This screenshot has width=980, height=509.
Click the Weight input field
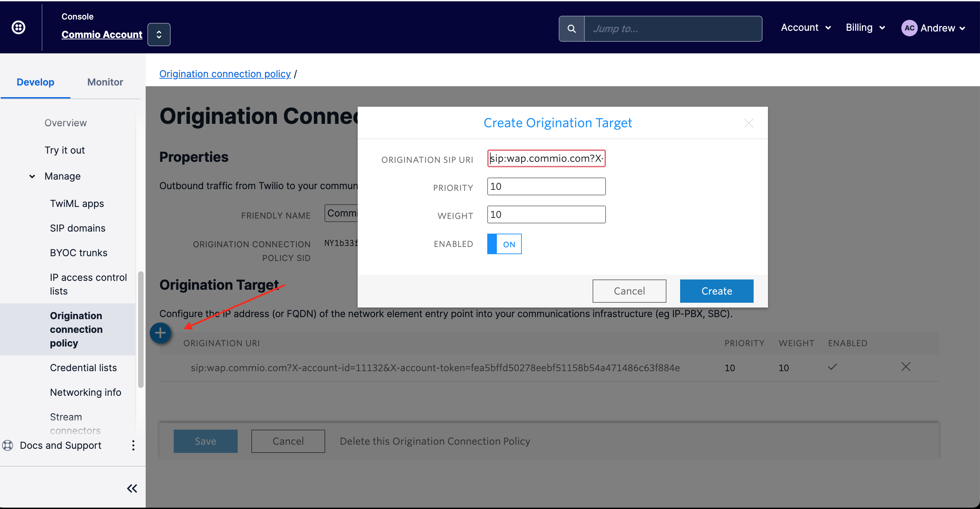click(546, 214)
